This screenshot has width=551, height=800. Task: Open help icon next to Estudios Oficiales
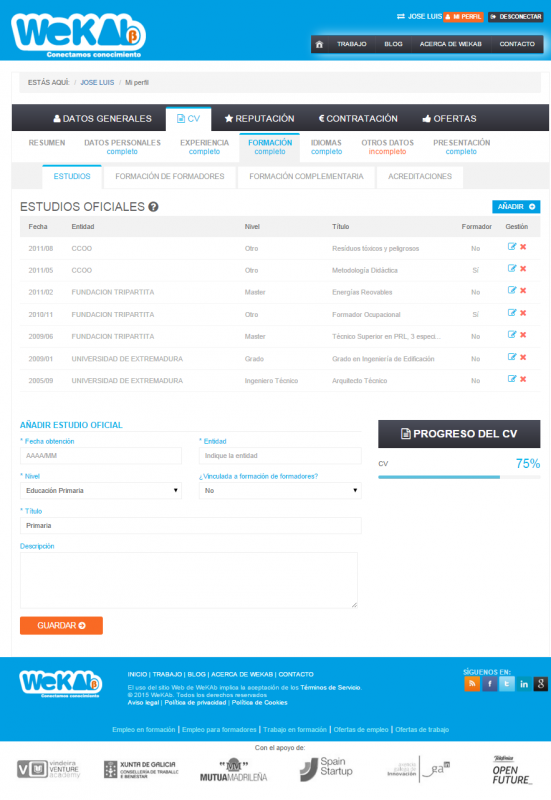(x=154, y=207)
